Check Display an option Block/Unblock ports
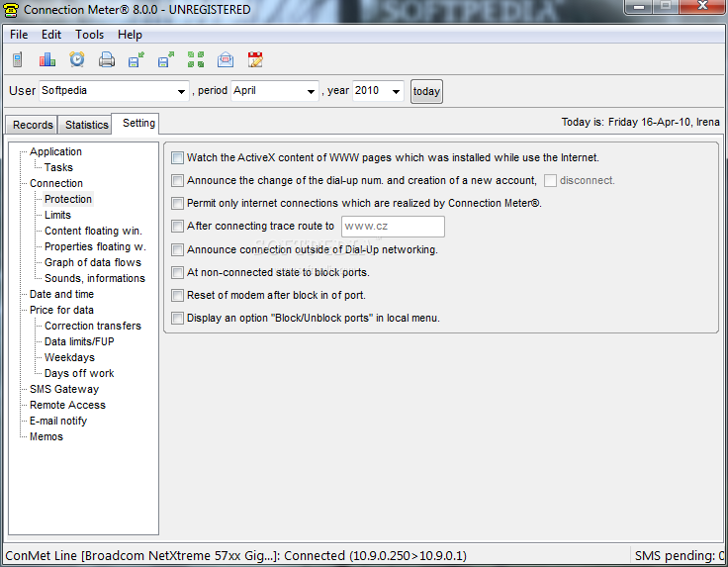The width and height of the screenshot is (728, 567). pos(177,318)
